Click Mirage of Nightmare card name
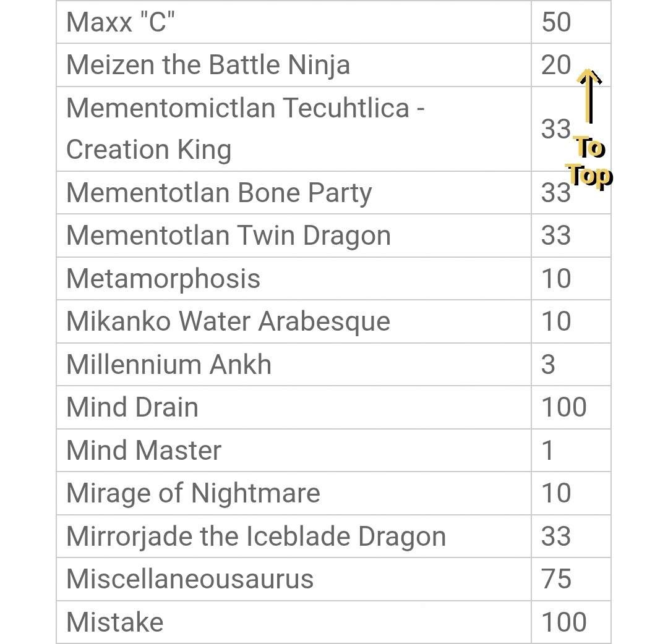 [x=193, y=494]
